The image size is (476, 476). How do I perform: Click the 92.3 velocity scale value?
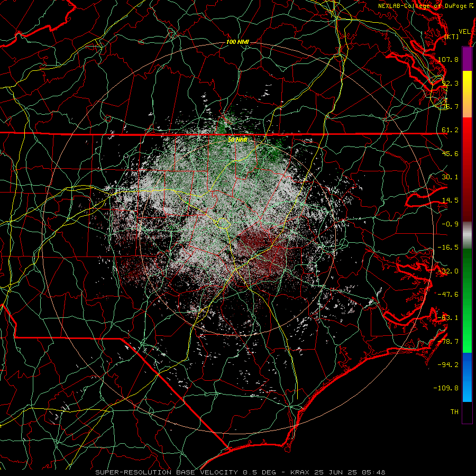(450, 83)
